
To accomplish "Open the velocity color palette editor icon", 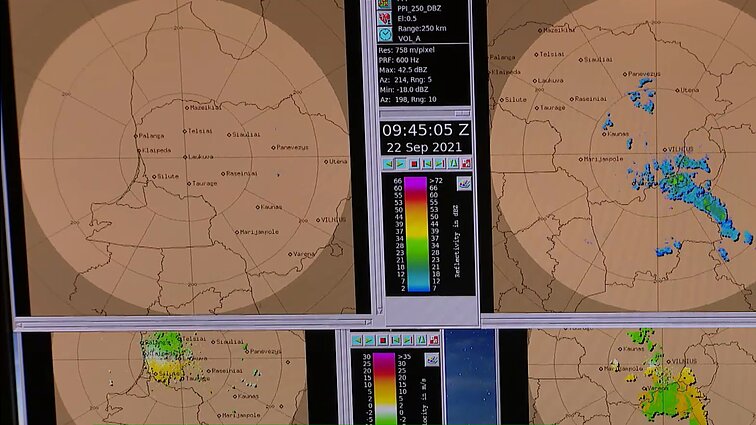I will (432, 359).
